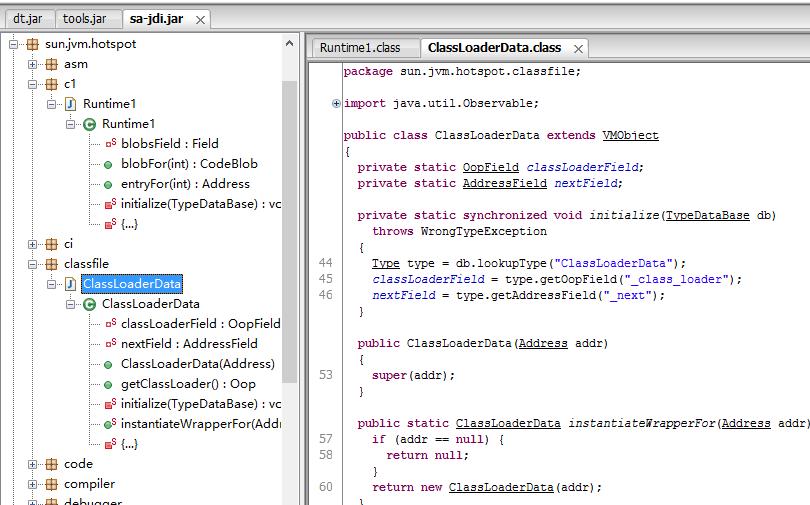Screen dimensions: 810x505
Task: Click the tree panel vertical scrollbar thumb
Action: click(x=289, y=231)
